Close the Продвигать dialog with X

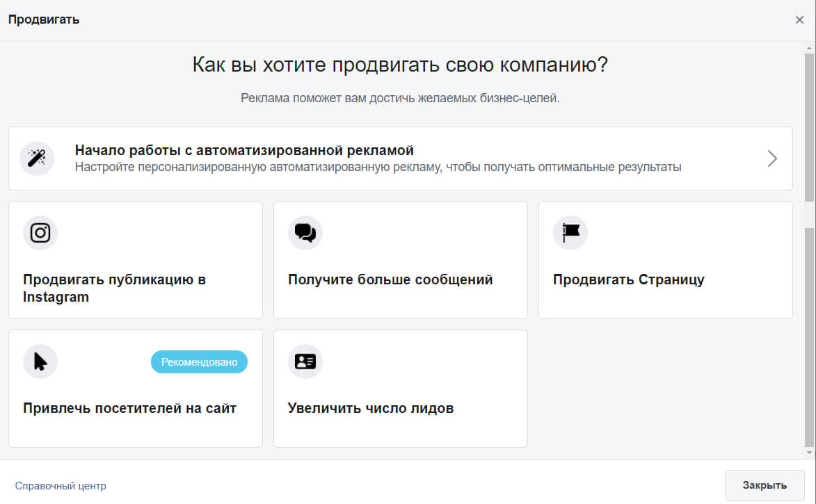[799, 19]
